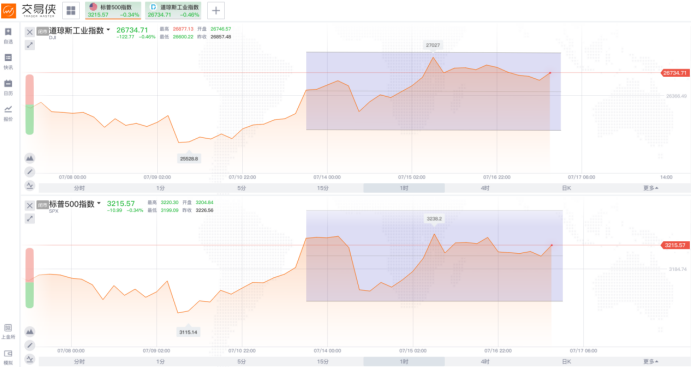Open 自选 watchlist in left sidebar
This screenshot has width=691, height=368.
click(8, 35)
